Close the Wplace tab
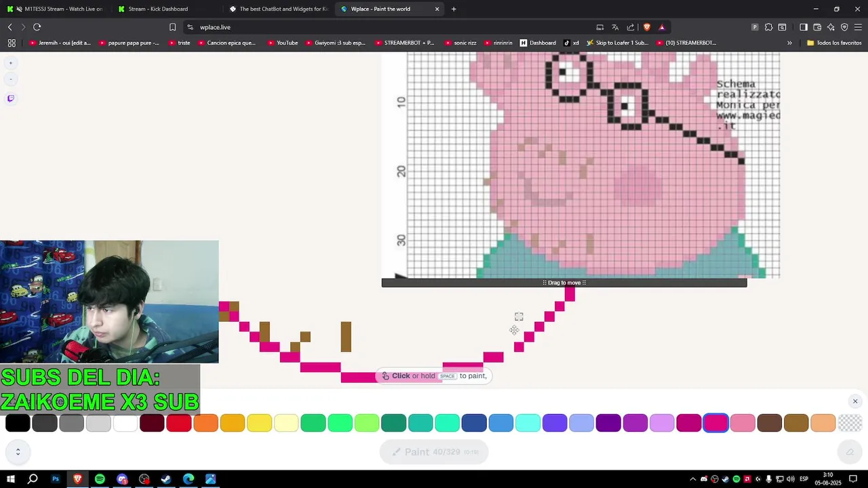The width and height of the screenshot is (868, 488). 437,9
